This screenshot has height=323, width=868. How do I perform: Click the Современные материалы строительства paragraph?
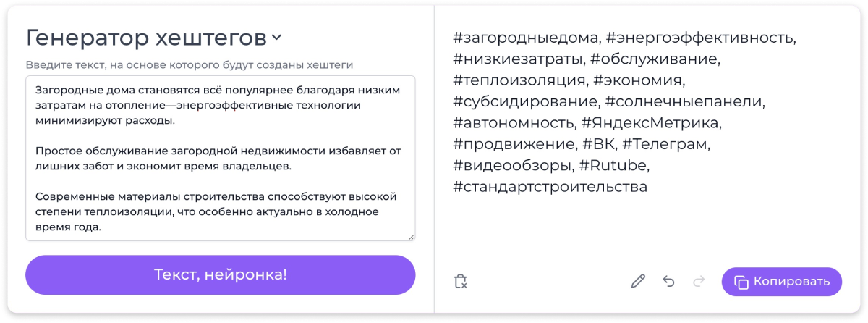pyautogui.click(x=217, y=211)
